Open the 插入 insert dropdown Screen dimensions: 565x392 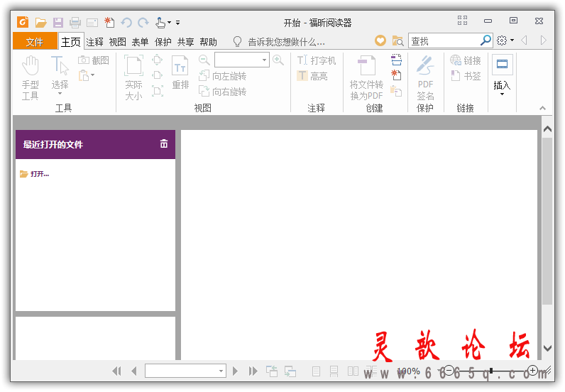tap(502, 76)
